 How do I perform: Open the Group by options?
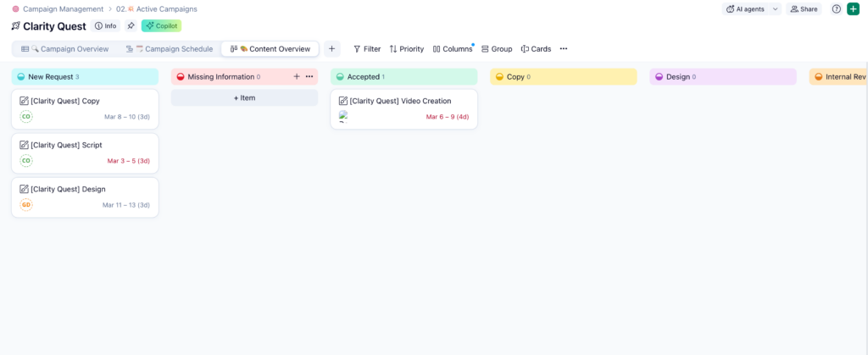point(497,49)
